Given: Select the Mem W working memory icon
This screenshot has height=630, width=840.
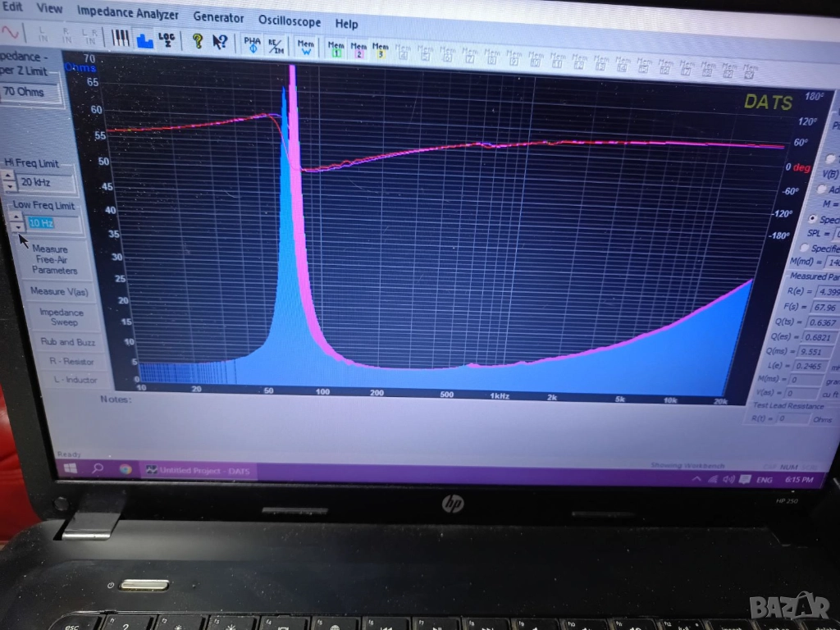Looking at the screenshot, I should pos(305,47).
